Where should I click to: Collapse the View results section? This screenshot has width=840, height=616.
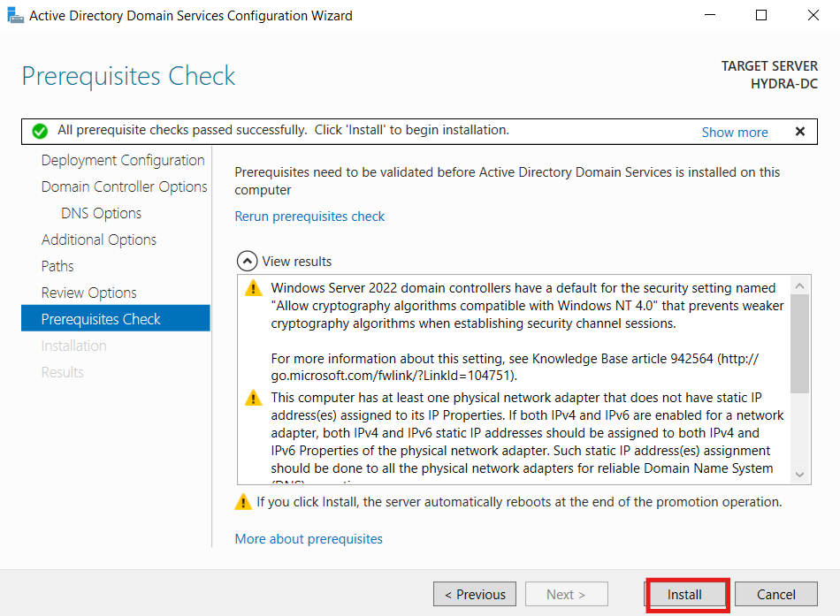(247, 262)
